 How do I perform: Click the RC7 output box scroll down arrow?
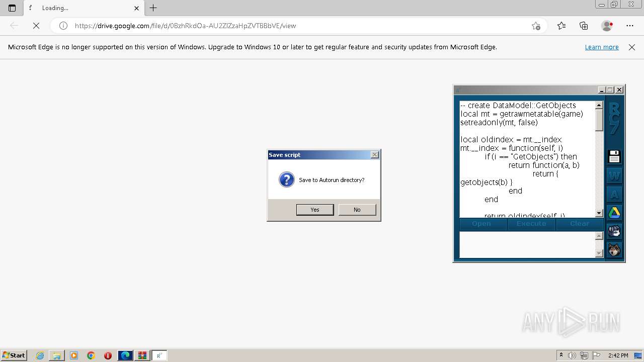(599, 253)
